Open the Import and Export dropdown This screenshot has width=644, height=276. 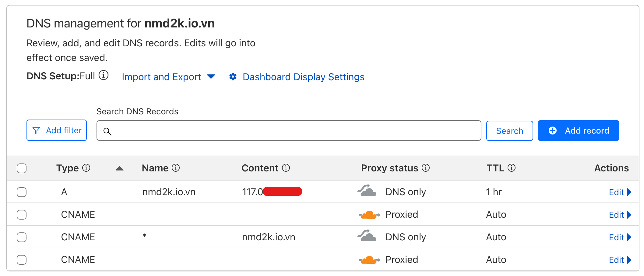(x=168, y=77)
